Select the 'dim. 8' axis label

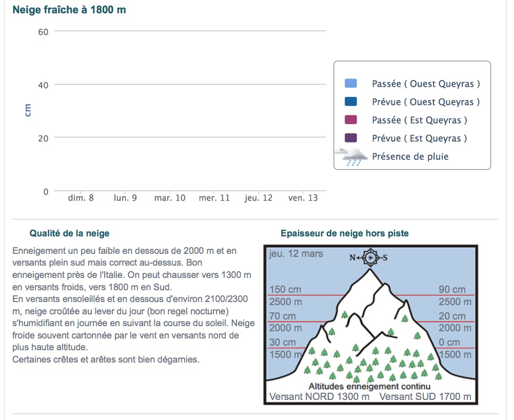[81, 198]
